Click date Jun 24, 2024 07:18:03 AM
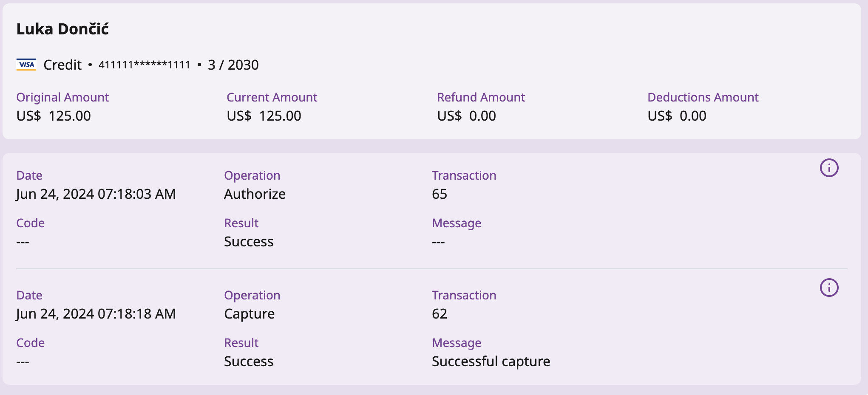868x395 pixels. click(96, 194)
